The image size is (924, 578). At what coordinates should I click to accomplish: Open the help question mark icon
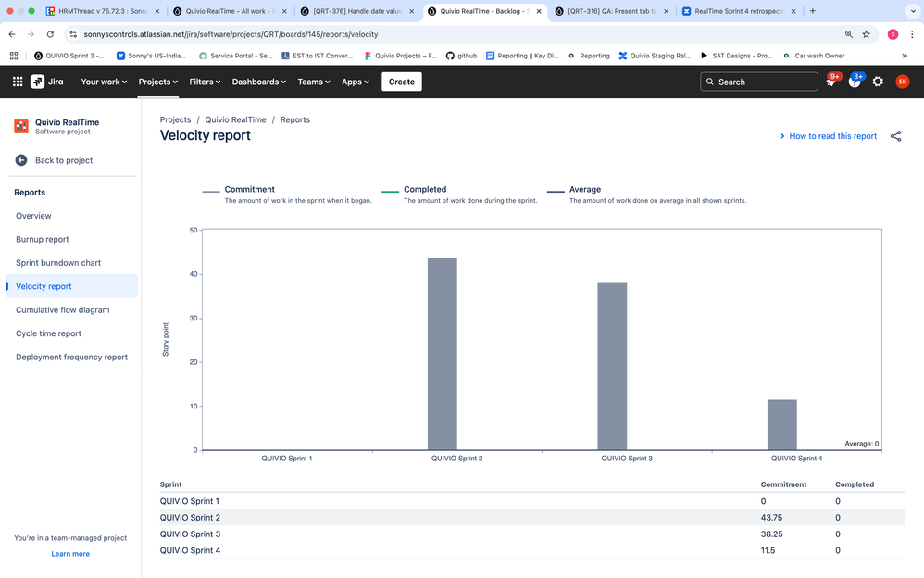pyautogui.click(x=855, y=82)
